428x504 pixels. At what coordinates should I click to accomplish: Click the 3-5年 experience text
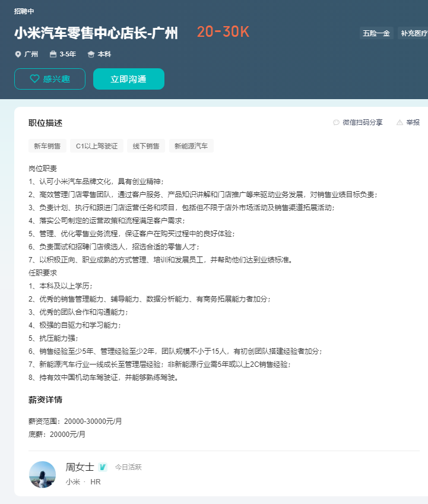[x=68, y=54]
